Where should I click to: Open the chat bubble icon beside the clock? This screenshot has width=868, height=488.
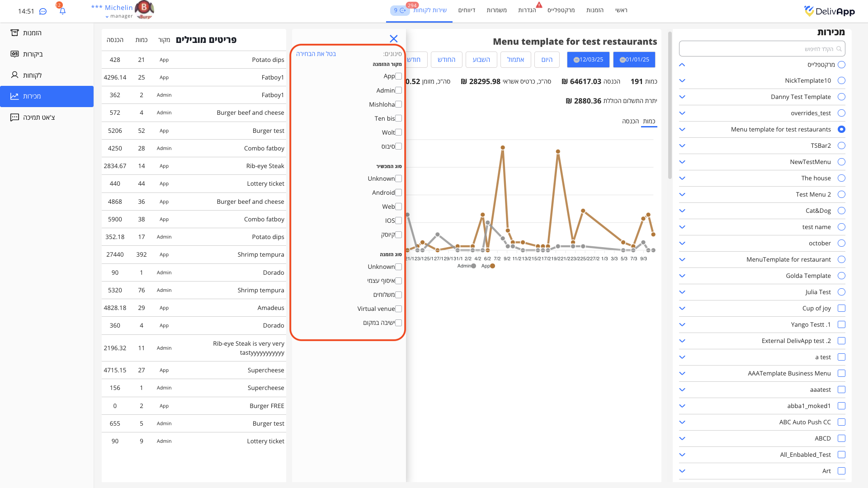[43, 11]
